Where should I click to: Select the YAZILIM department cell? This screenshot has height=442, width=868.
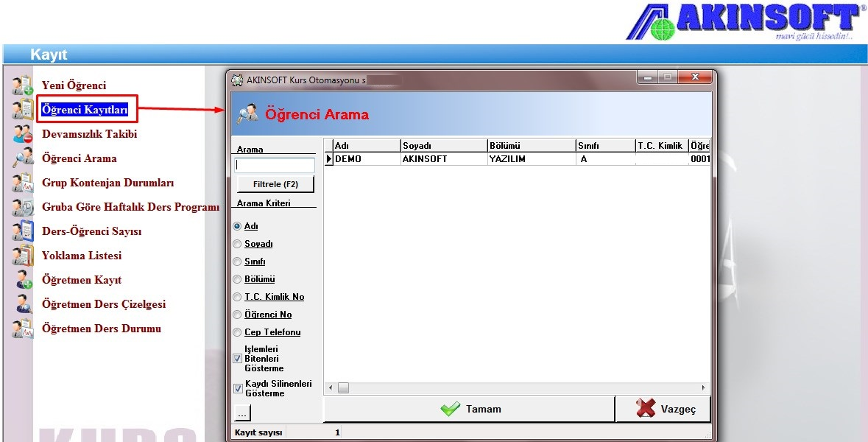pyautogui.click(x=532, y=159)
